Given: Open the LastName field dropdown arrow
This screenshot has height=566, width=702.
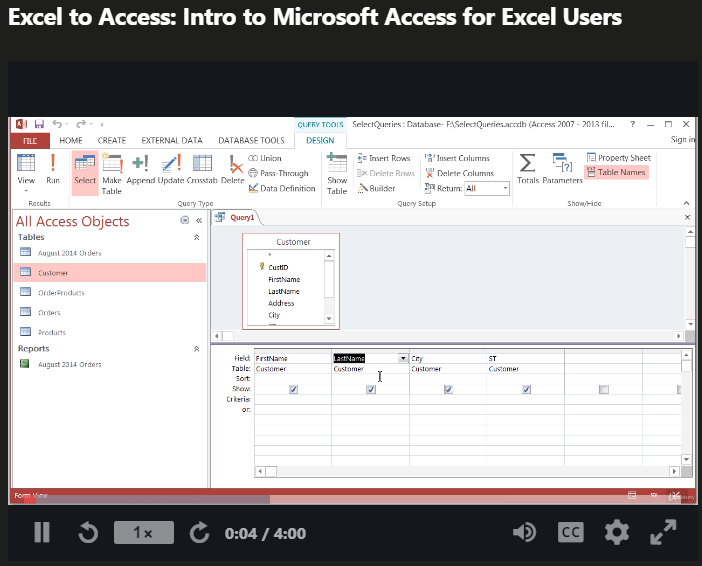Looking at the screenshot, I should click(403, 358).
